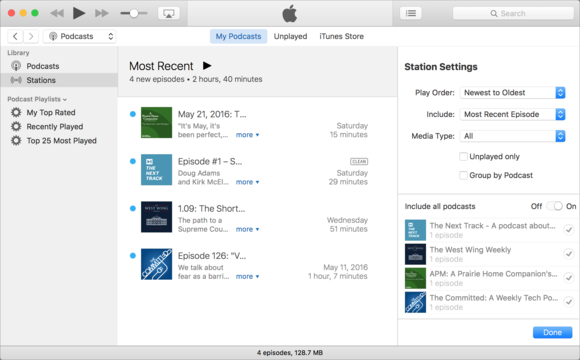Click the Search field
This screenshot has width=580, height=360.
point(513,13)
